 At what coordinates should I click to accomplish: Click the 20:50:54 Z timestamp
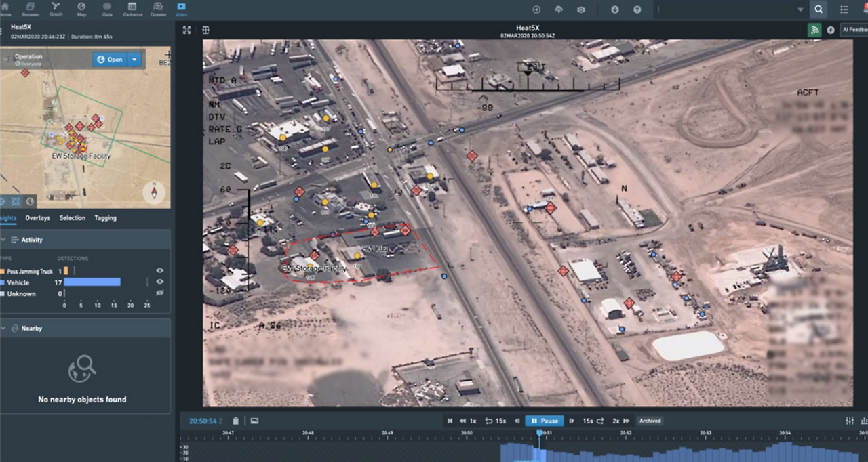[x=205, y=421]
